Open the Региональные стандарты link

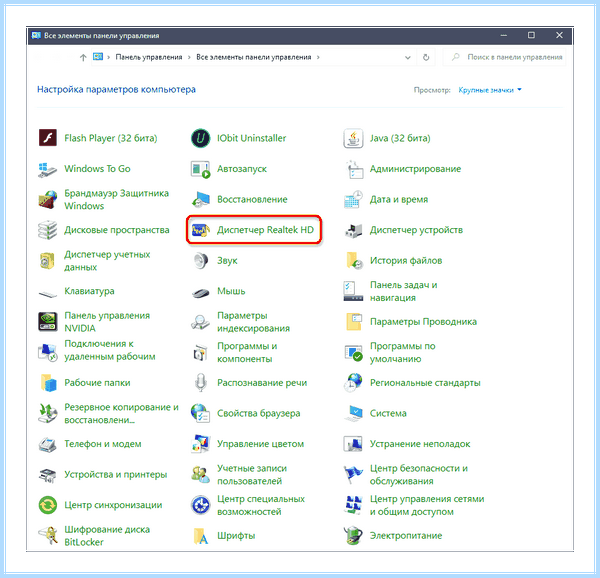click(x=425, y=383)
